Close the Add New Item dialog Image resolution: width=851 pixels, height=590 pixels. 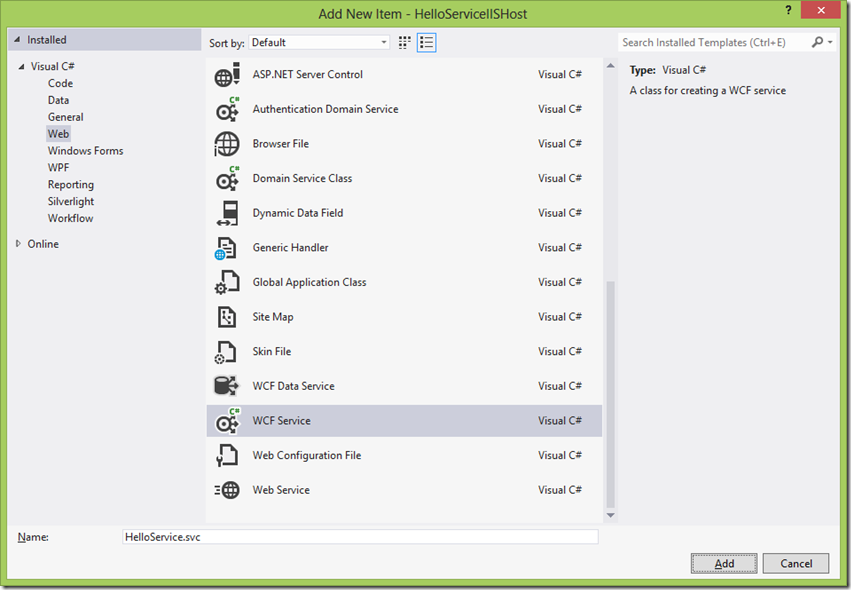coord(821,10)
